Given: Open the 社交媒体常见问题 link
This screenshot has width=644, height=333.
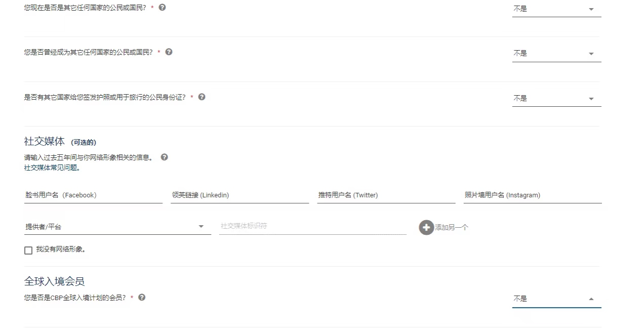Looking at the screenshot, I should [x=52, y=168].
